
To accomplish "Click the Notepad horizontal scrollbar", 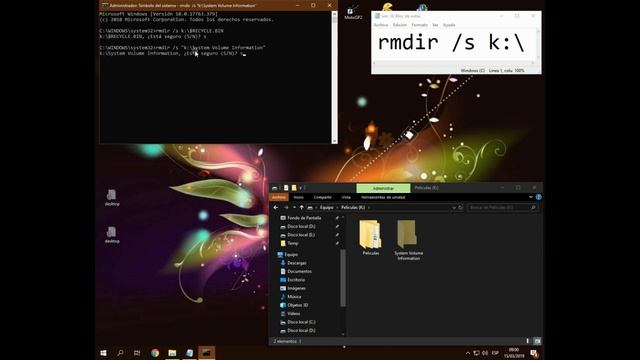I will (454, 63).
